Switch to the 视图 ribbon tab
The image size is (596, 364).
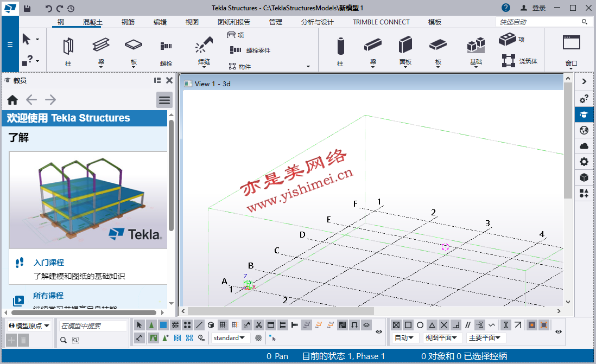click(x=192, y=22)
